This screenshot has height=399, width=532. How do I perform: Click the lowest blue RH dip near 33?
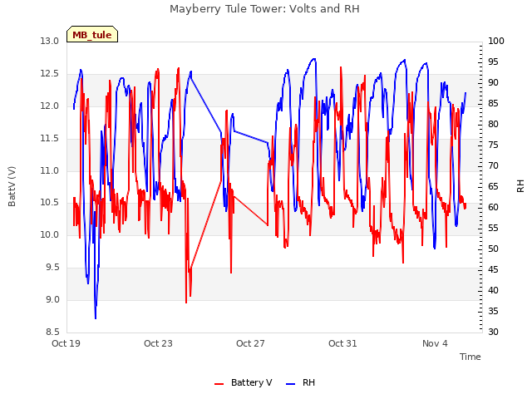(96, 318)
